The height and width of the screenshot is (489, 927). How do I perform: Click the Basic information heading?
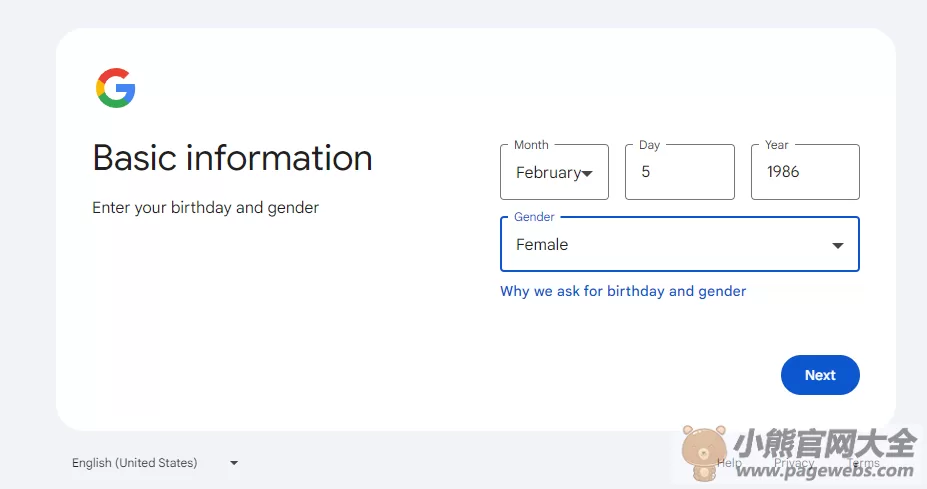(232, 158)
